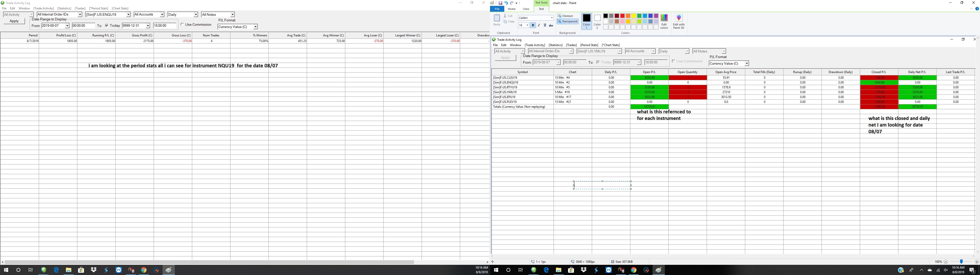
Task: Click the Save icon in Paint
Action: pos(500,3)
